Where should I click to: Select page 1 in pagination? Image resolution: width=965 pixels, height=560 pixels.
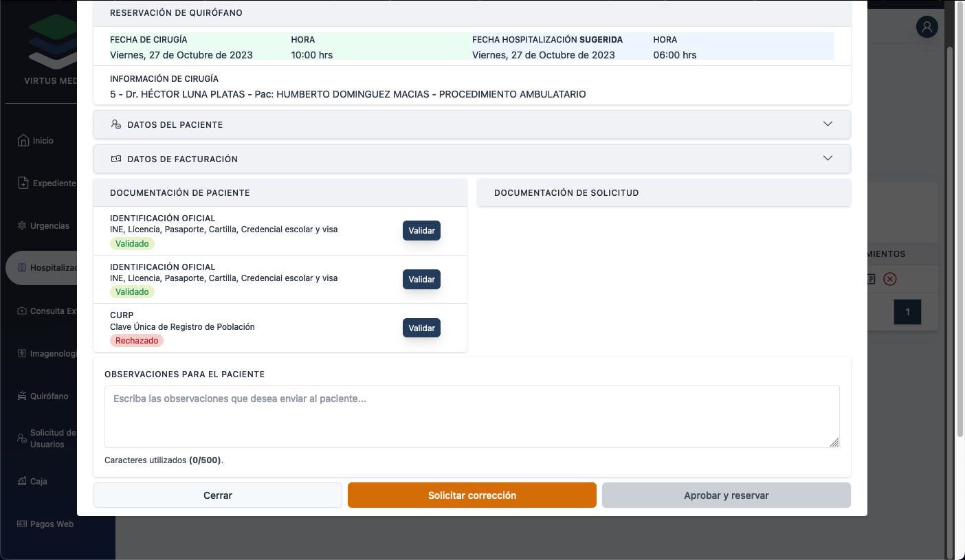click(x=907, y=312)
